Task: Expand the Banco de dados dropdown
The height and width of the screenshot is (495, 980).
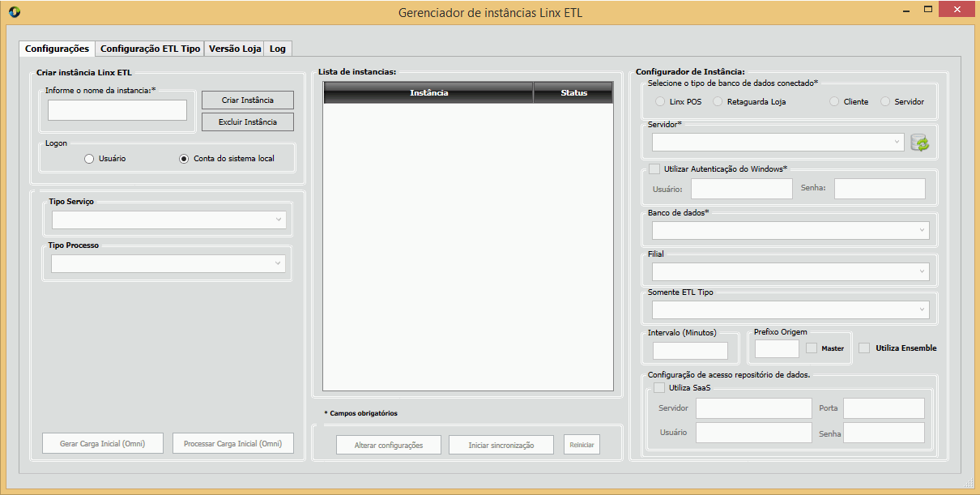Action: pos(790,230)
